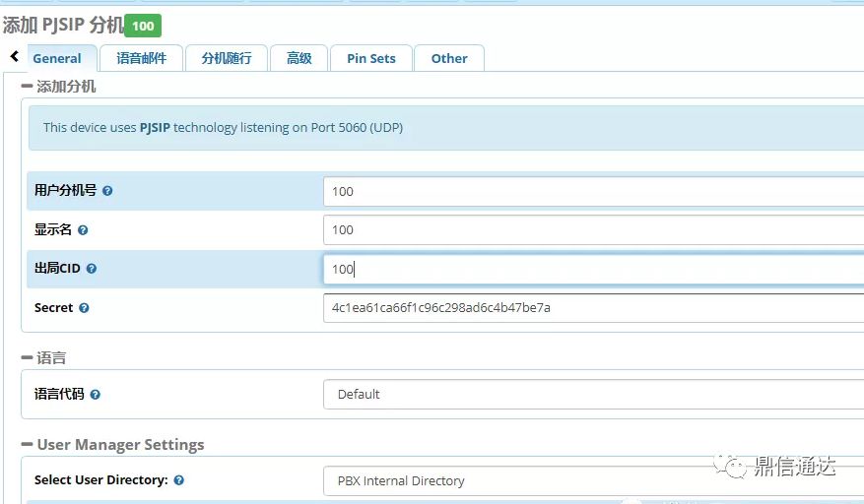Focus the 用户分机号 input field
This screenshot has height=504, width=864.
pos(593,192)
